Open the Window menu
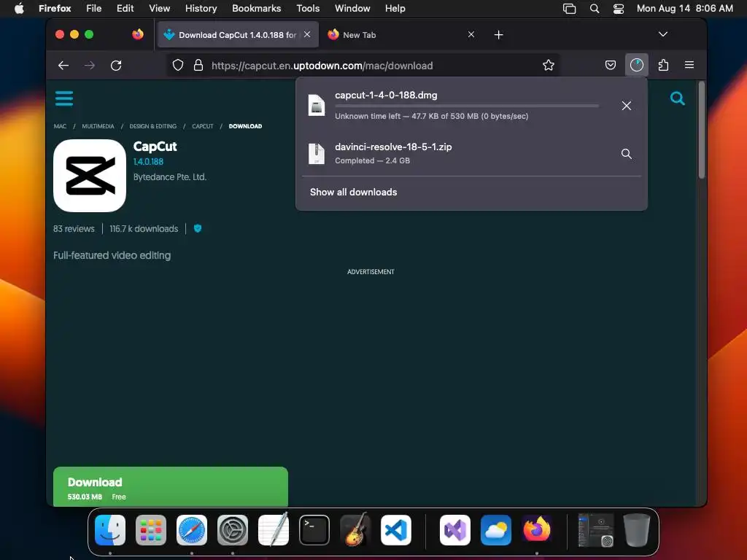The image size is (747, 560). (x=352, y=9)
